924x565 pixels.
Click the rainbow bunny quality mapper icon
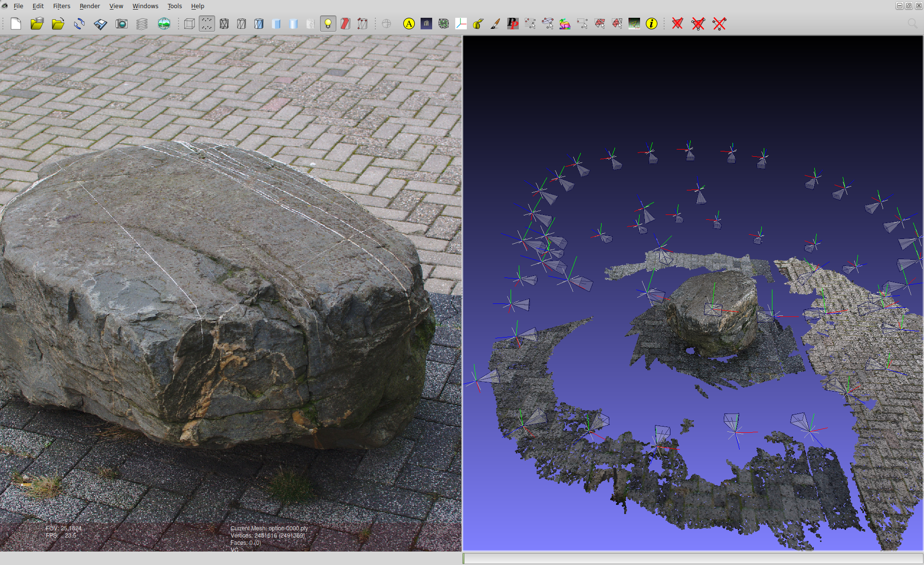[565, 24]
